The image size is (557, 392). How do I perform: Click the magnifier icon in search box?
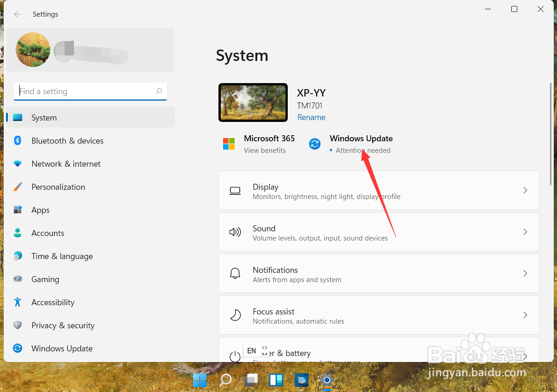(158, 91)
